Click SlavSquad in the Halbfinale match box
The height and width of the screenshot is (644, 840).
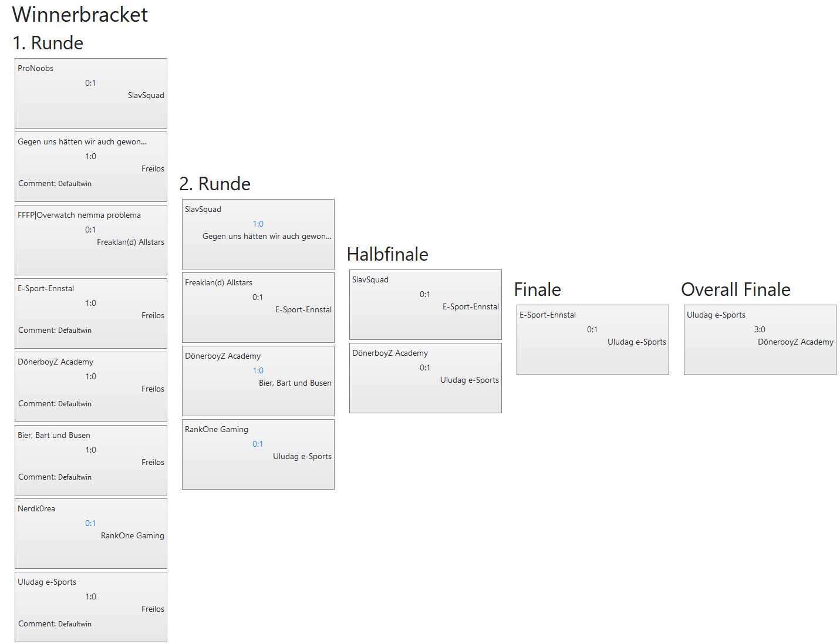tap(370, 279)
